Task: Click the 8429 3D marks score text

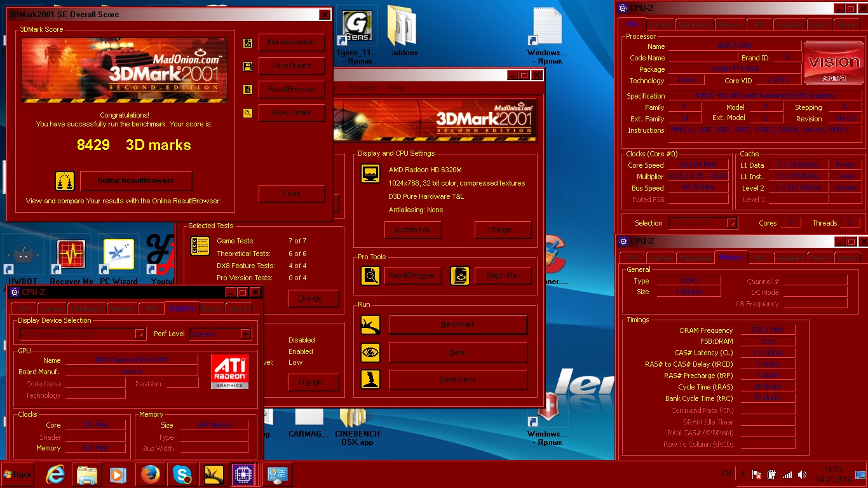Action: point(134,145)
